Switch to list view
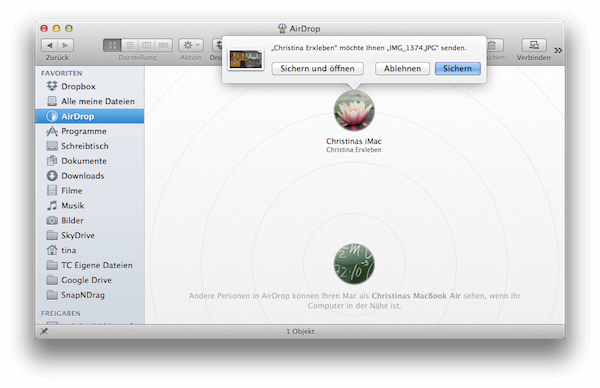This screenshot has width=600, height=388. click(x=130, y=45)
